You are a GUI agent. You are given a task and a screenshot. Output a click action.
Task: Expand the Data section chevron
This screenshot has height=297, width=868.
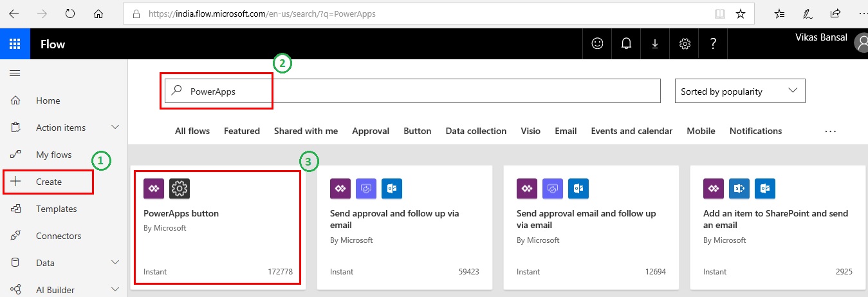coord(116,263)
